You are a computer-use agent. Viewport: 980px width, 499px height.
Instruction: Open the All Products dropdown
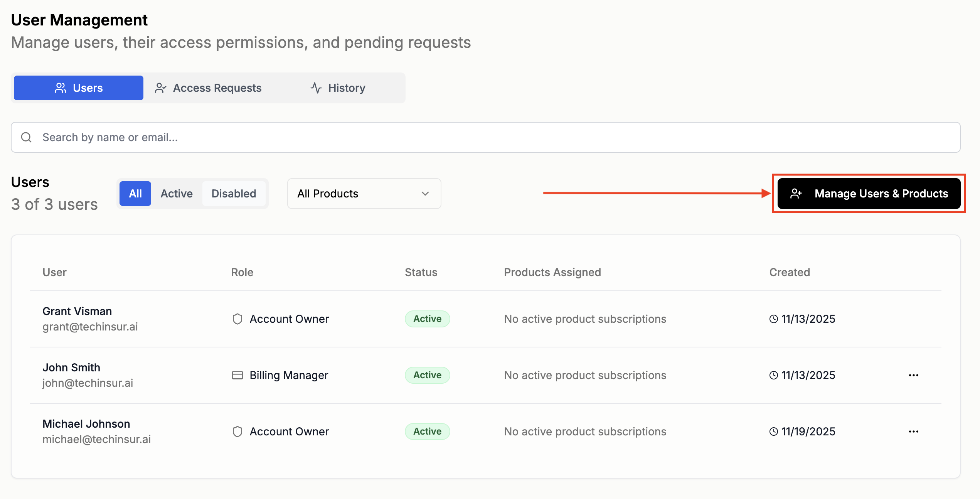(x=364, y=194)
